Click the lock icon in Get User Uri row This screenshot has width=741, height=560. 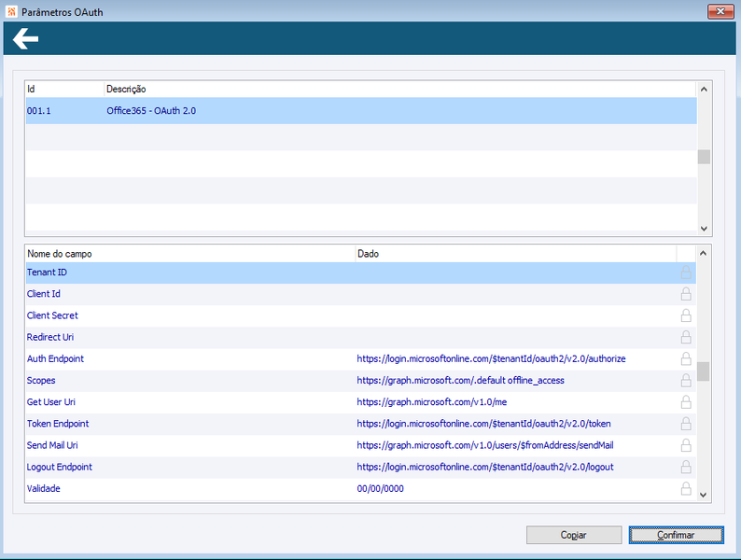(686, 402)
